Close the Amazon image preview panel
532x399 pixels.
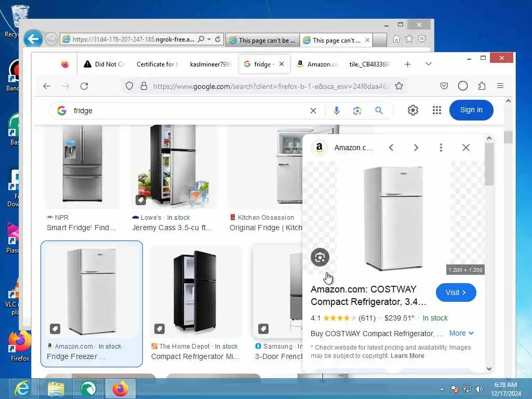pos(466,148)
